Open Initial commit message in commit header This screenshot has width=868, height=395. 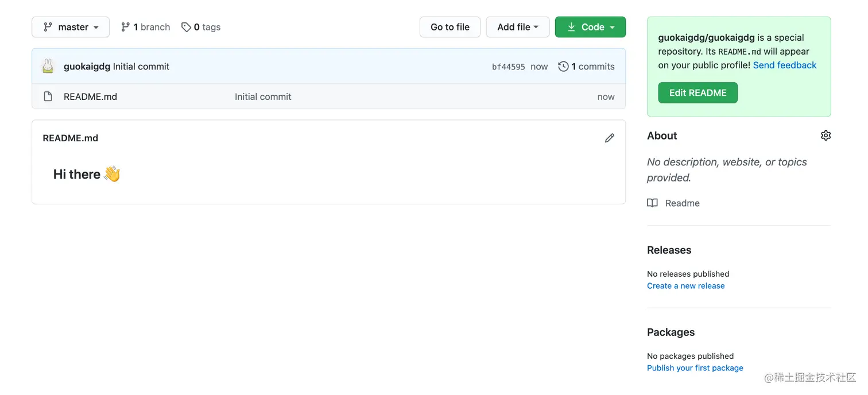pos(141,67)
